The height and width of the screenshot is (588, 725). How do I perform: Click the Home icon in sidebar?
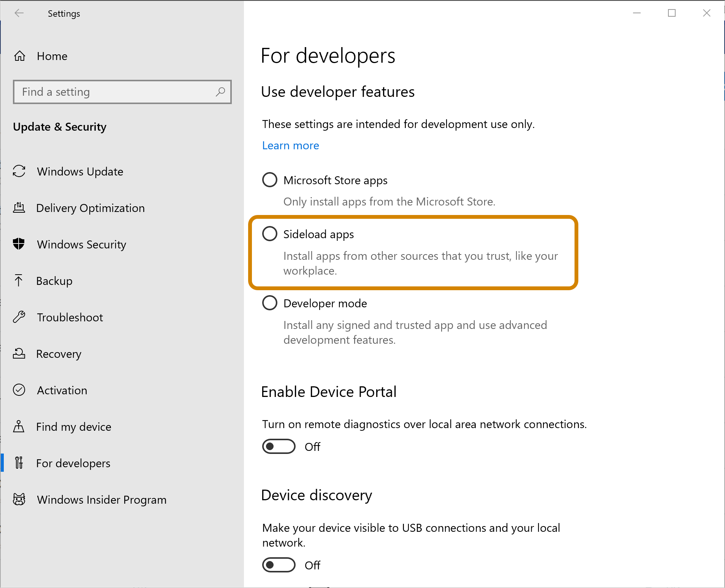point(19,56)
